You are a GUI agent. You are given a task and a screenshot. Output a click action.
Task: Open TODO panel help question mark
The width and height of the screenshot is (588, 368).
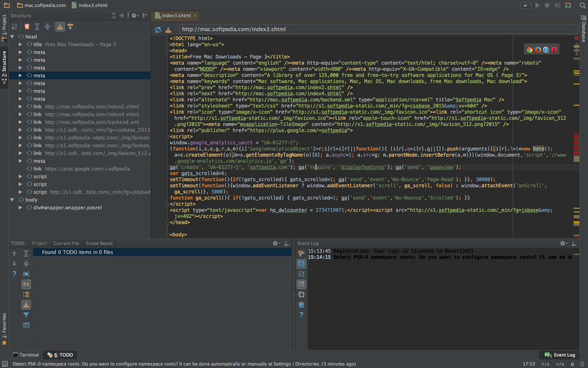coord(14,274)
